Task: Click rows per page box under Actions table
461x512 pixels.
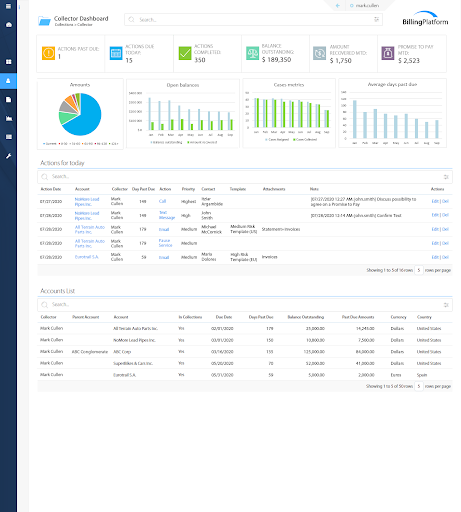Action: coord(419,270)
